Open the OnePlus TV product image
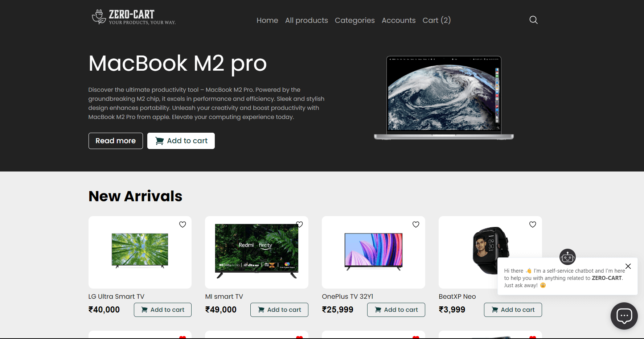This screenshot has width=644, height=339. point(373,252)
